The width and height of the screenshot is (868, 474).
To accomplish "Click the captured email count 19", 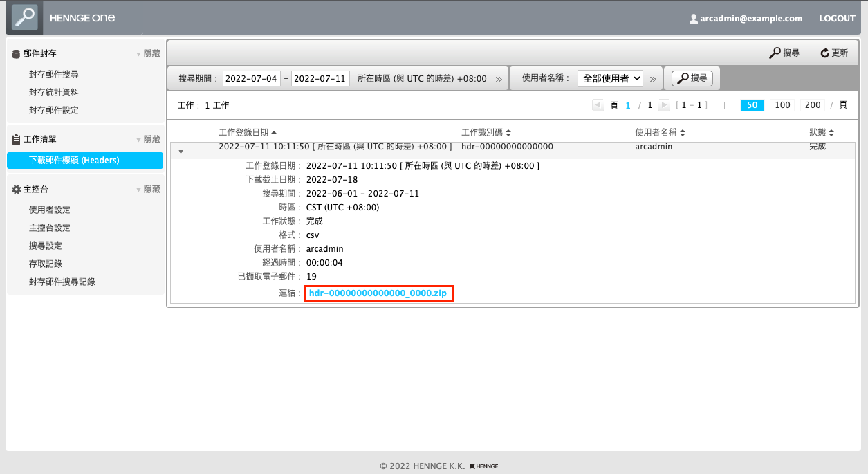I will pyautogui.click(x=311, y=276).
